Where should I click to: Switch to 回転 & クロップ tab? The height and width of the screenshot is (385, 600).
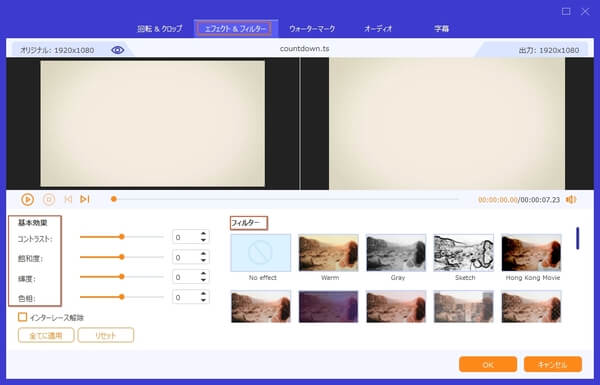click(160, 29)
